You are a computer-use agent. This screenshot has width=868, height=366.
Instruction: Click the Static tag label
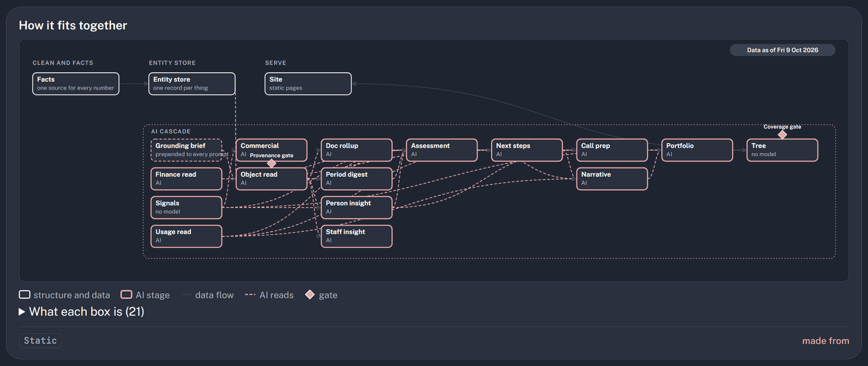click(x=40, y=341)
